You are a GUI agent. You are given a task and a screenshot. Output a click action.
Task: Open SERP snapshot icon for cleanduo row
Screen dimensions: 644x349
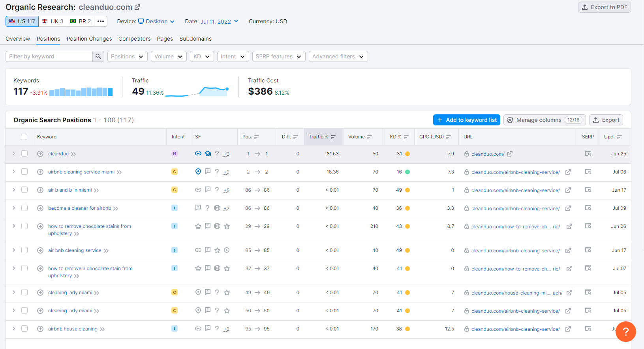(x=588, y=154)
